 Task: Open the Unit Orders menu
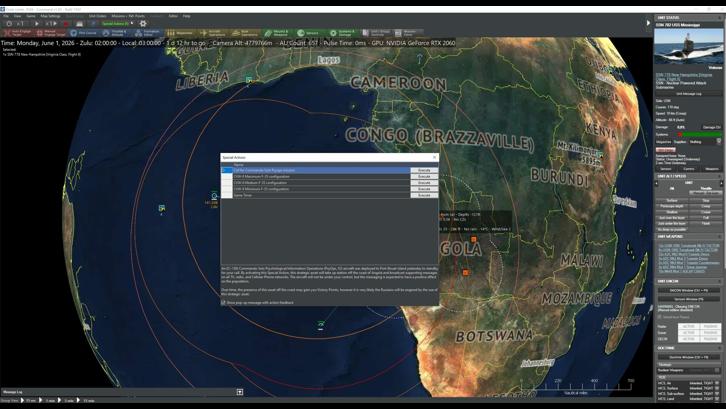[x=98, y=16]
